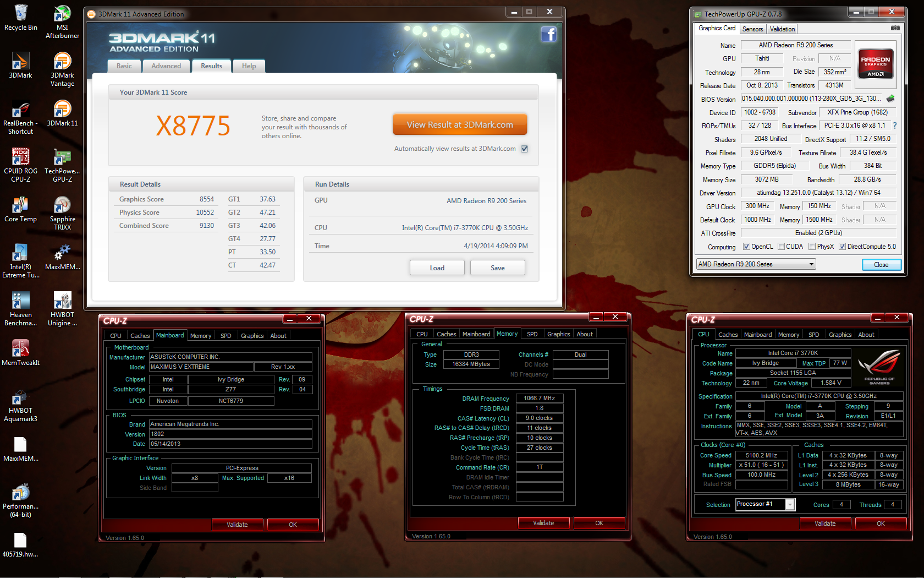Click Validate in the Mainboard CPU-Z window

pos(237,525)
